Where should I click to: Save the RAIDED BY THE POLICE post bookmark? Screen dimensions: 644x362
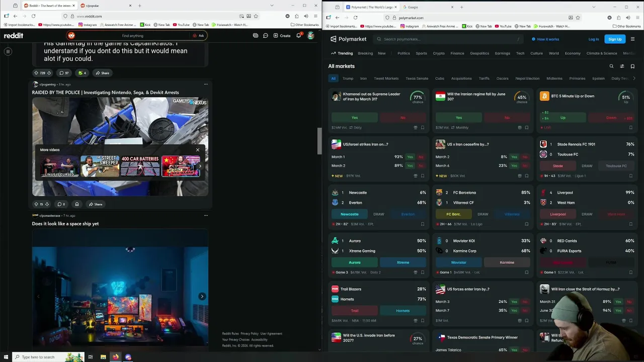click(77, 204)
